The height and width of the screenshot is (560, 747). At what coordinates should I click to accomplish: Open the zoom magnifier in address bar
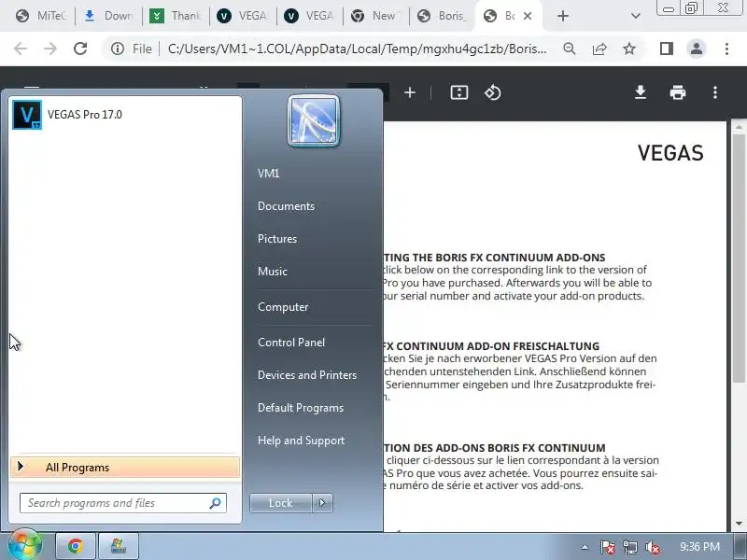pyautogui.click(x=570, y=49)
